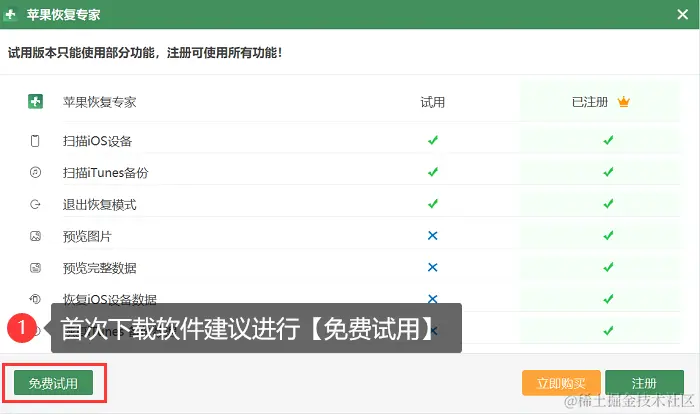The width and height of the screenshot is (700, 414).
Task: Click the 扫描iOS设备 feature label
Action: point(97,141)
